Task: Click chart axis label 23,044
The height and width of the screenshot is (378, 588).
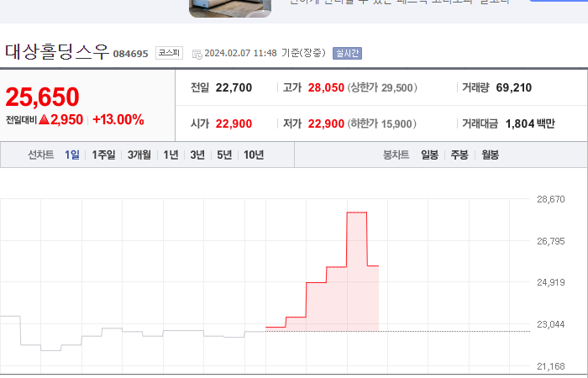Action: click(551, 324)
